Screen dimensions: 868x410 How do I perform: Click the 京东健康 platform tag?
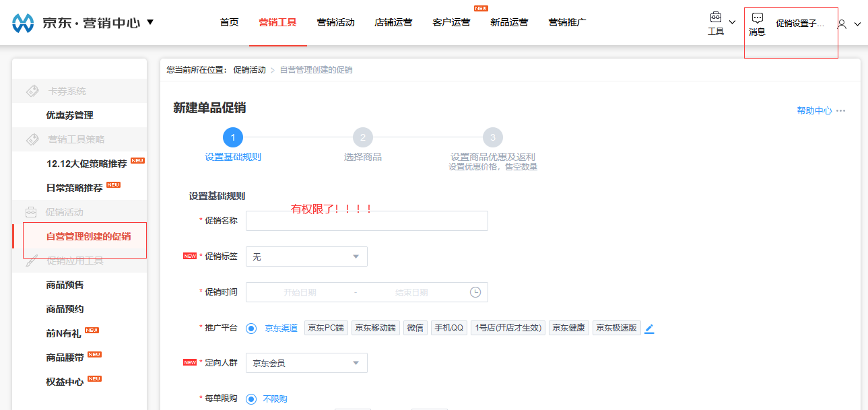point(569,328)
